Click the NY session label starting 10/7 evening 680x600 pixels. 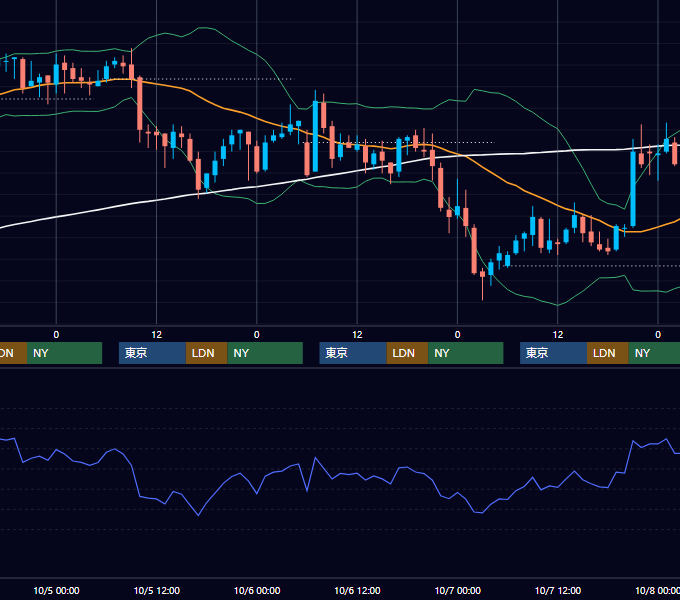click(x=654, y=353)
